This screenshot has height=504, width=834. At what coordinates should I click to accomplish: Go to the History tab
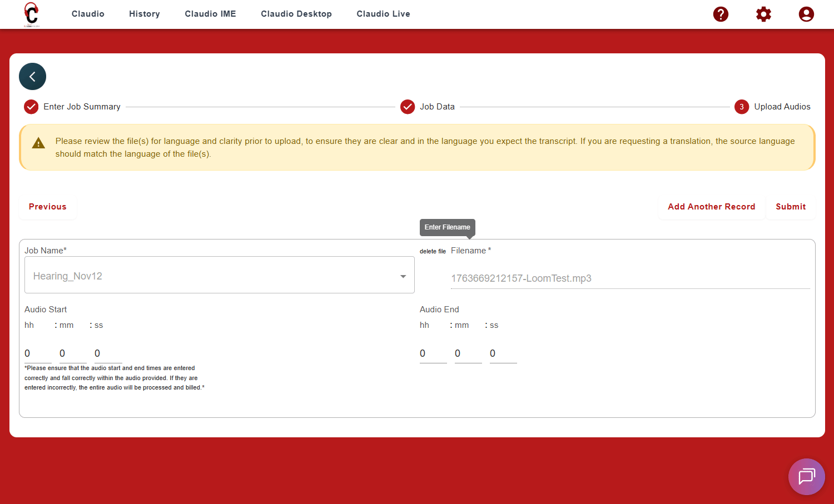coord(144,14)
